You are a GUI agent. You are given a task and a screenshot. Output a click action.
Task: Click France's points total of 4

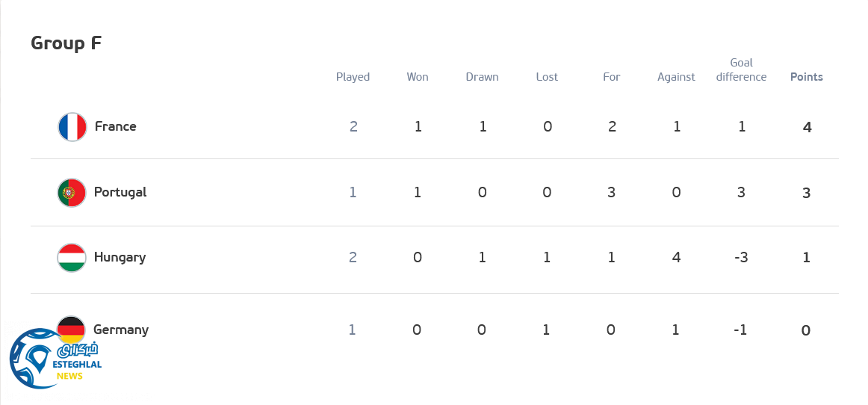click(x=807, y=127)
